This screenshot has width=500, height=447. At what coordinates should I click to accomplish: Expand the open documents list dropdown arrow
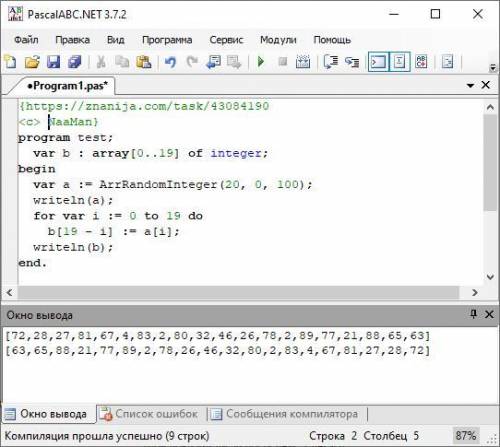[x=470, y=86]
